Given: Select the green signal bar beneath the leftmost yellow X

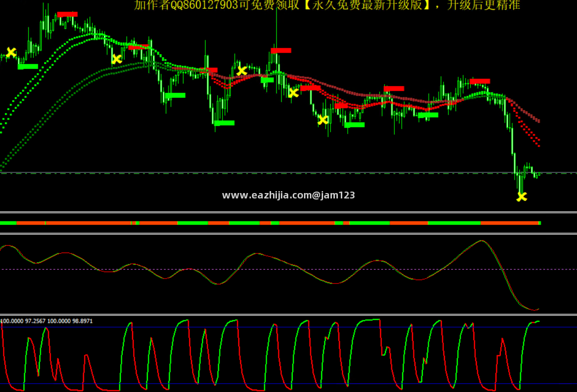Looking at the screenshot, I should [28, 67].
